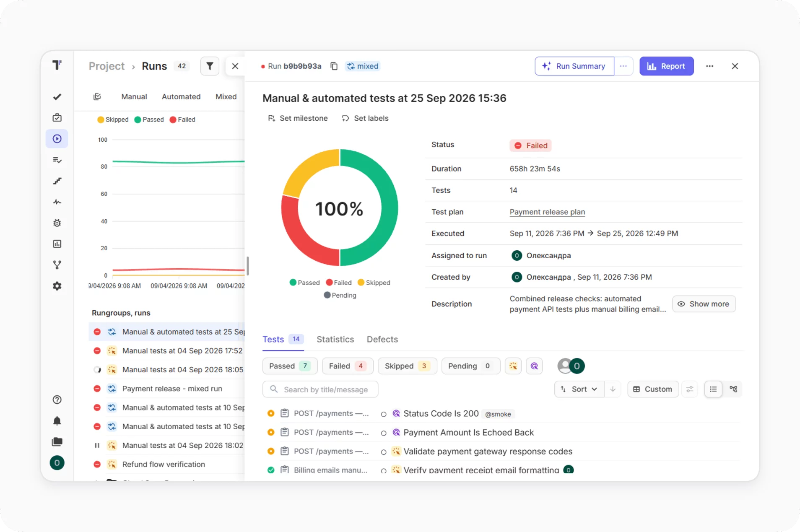This screenshot has height=532, width=800.
Task: Open the Help question mark icon
Action: click(57, 400)
